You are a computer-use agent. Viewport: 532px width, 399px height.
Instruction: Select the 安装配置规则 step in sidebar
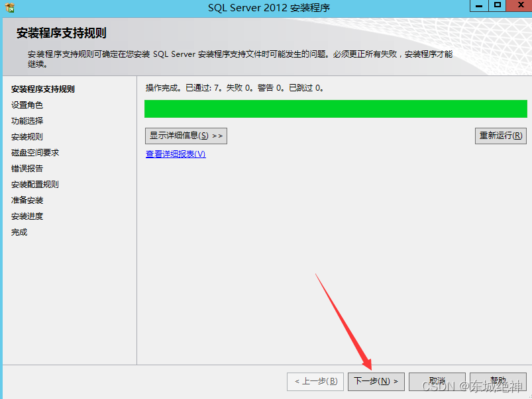point(34,185)
